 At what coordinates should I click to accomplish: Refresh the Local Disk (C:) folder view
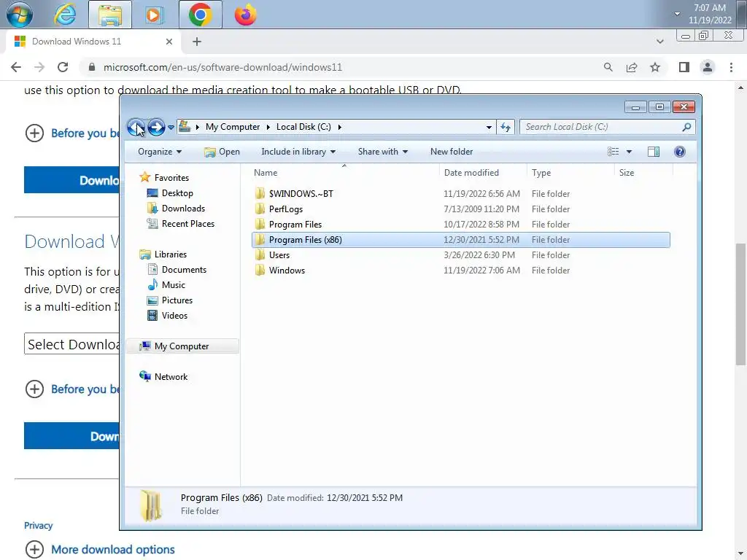(x=506, y=127)
